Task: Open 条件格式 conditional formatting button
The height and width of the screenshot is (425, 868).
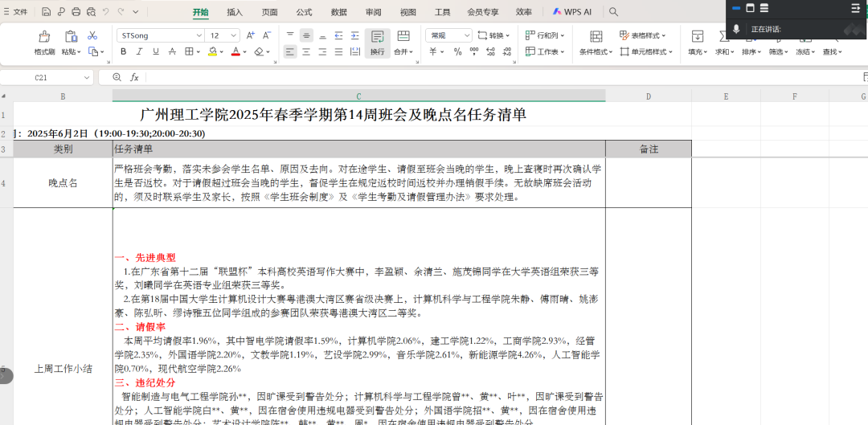Action: 596,42
